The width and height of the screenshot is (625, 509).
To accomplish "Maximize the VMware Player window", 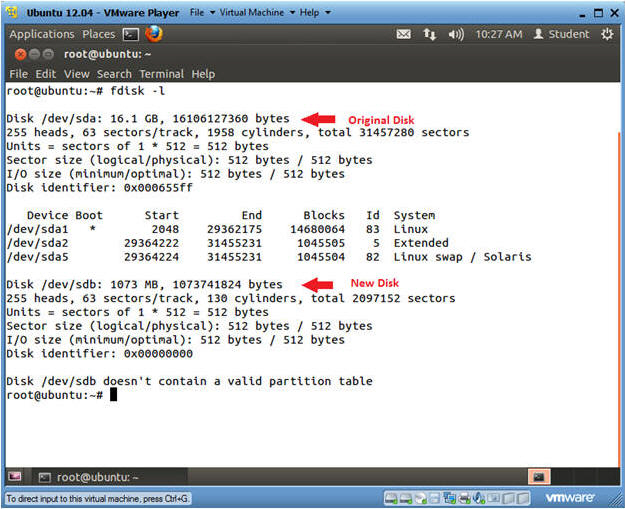I will tap(598, 13).
